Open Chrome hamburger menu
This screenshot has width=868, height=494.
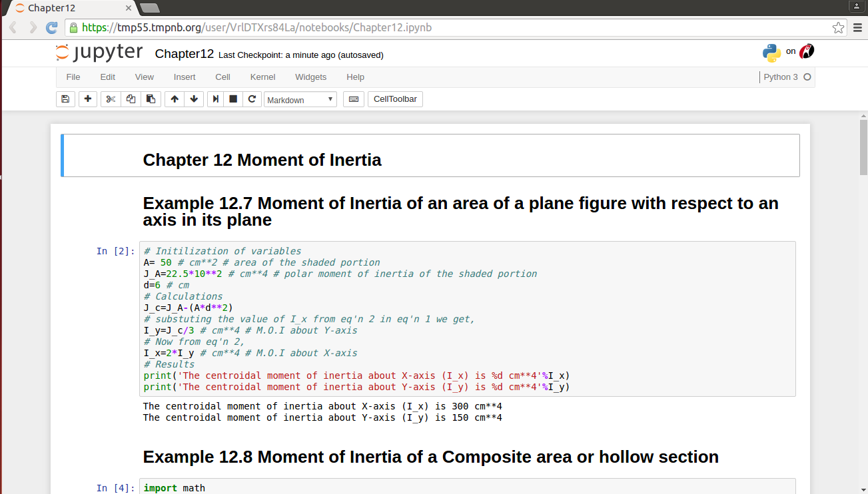click(x=858, y=27)
